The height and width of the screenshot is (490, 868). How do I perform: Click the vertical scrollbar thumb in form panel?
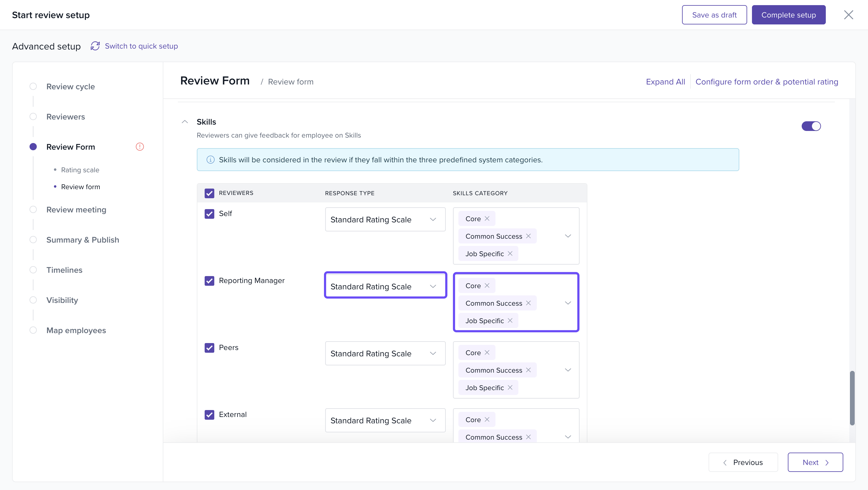pos(852,398)
